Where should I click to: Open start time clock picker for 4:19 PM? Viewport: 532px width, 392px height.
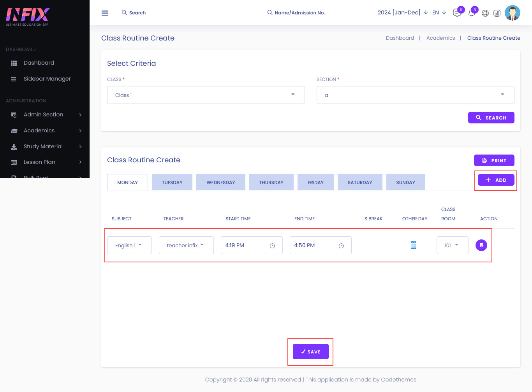coord(272,246)
